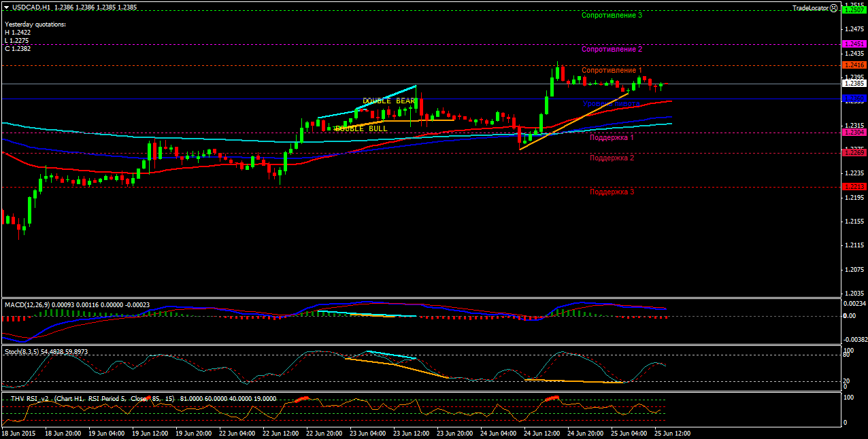Screen dimensions: 868x439
Task: Click yesterday's low value L 1.2275
Action: (x=18, y=40)
